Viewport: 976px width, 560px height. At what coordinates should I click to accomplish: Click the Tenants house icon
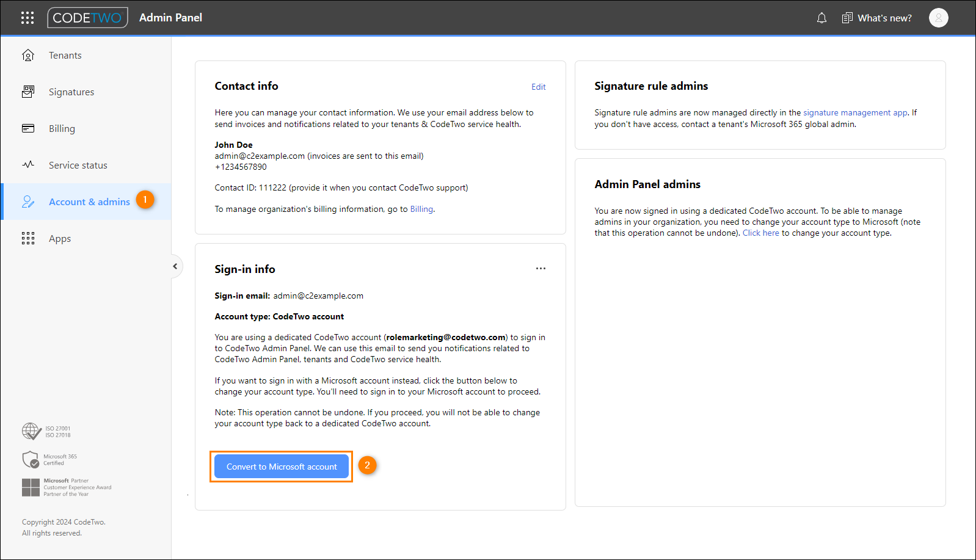28,55
